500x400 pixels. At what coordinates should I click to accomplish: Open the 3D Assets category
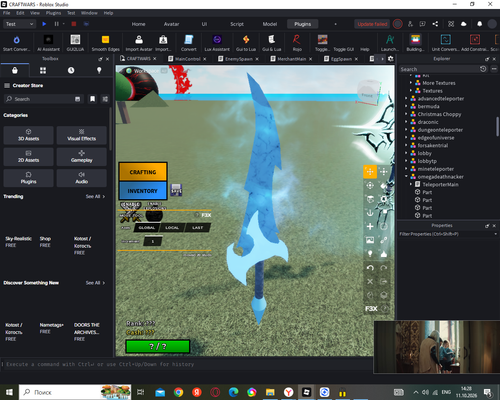pyautogui.click(x=28, y=135)
